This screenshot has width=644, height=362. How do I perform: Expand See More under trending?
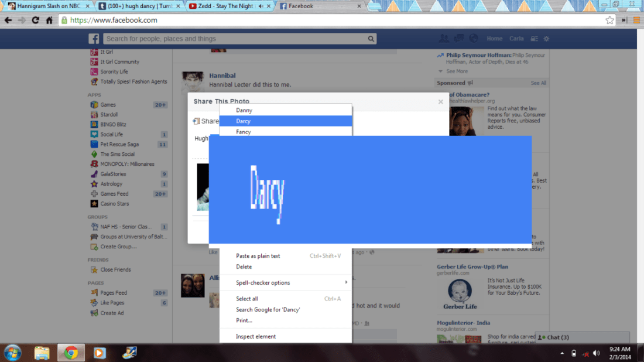457,71
